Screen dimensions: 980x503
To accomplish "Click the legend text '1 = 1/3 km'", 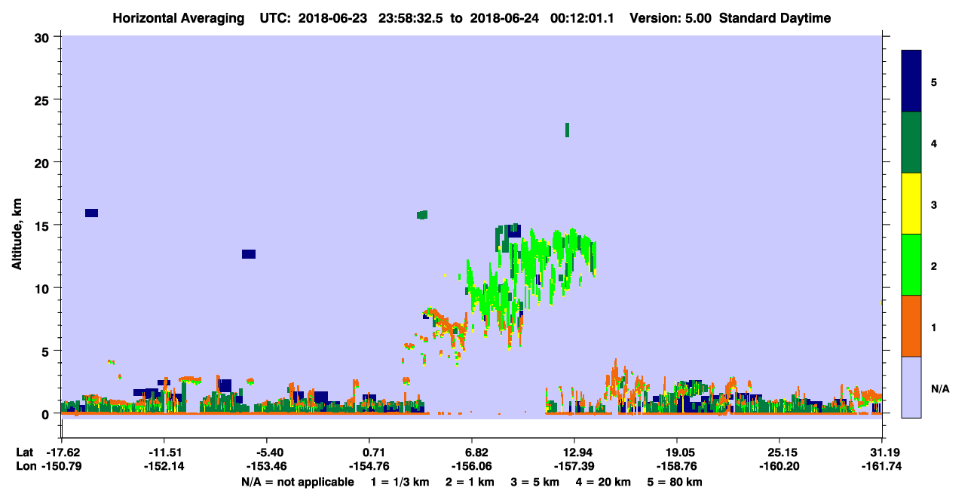I will click(x=400, y=482).
